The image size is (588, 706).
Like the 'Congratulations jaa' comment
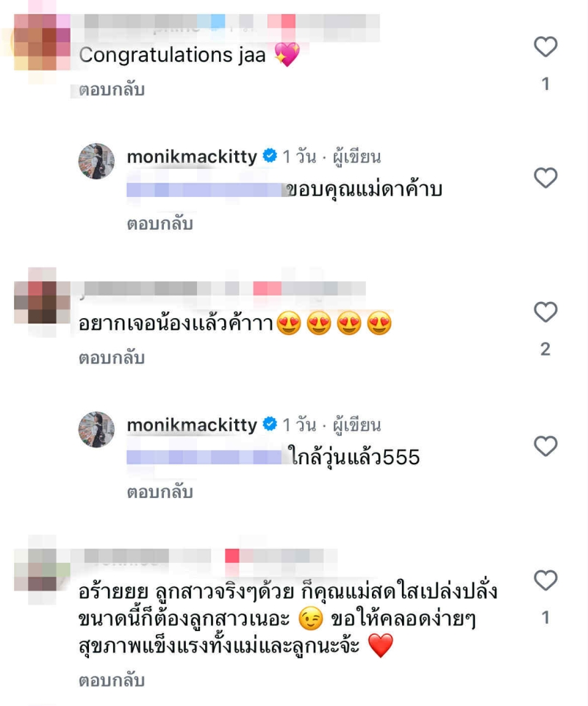tap(545, 47)
